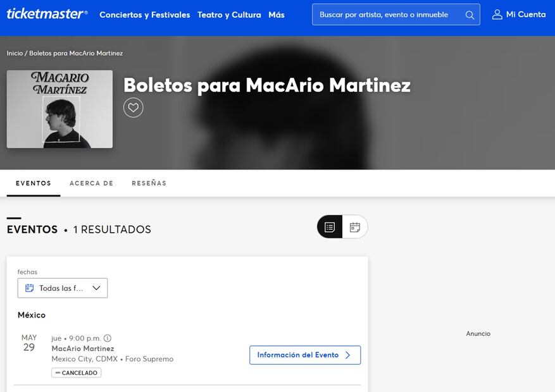Image resolution: width=555 pixels, height=392 pixels.
Task: Switch to calendar view of events
Action: [x=355, y=227]
